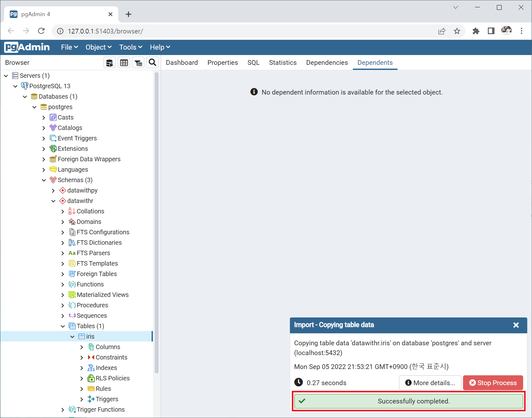The image size is (532, 418).
Task: Toggle the browser side panel icon
Action: (x=491, y=31)
